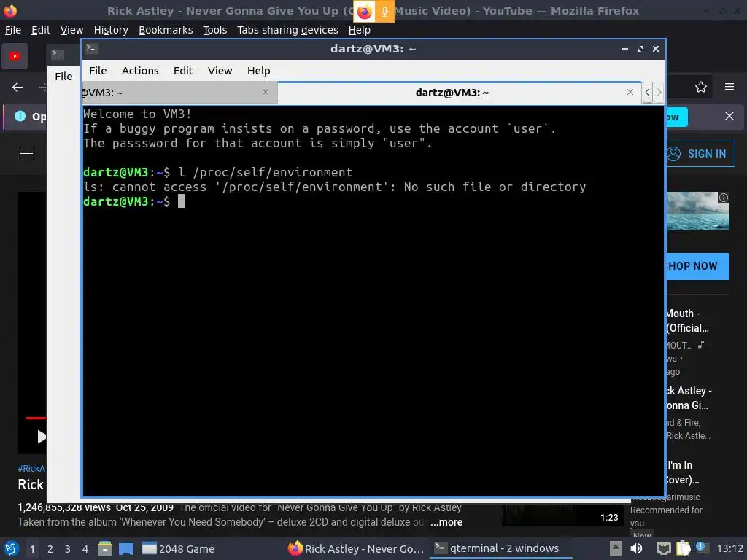Open YouTube guide hamburger menu

pyautogui.click(x=26, y=153)
